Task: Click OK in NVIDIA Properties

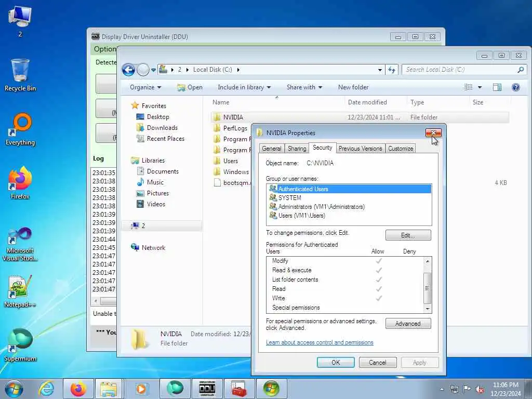Action: tap(336, 362)
